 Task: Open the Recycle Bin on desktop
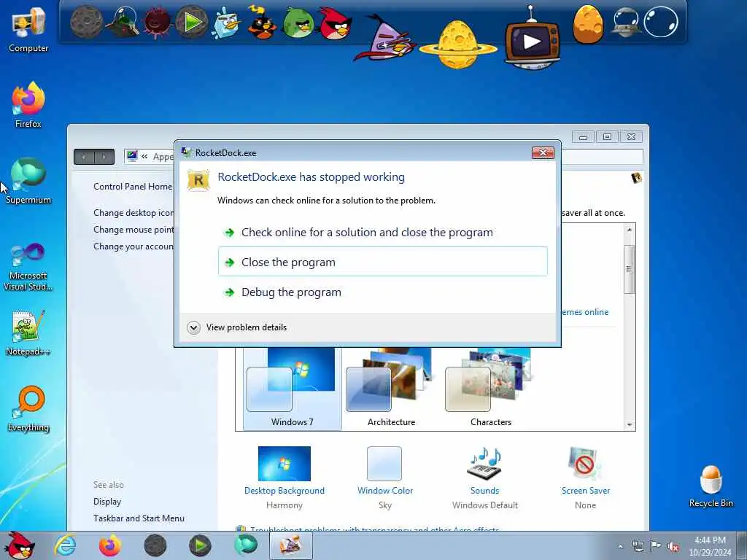(711, 486)
